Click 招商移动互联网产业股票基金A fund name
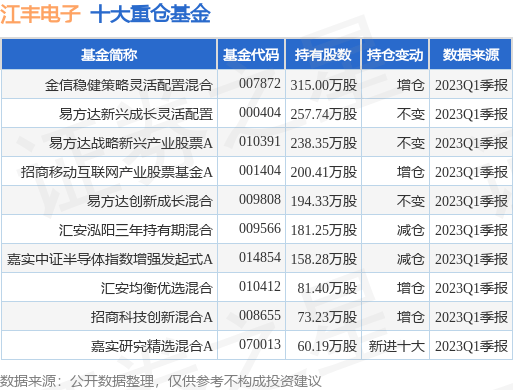513x390 pixels. pyautogui.click(x=117, y=172)
